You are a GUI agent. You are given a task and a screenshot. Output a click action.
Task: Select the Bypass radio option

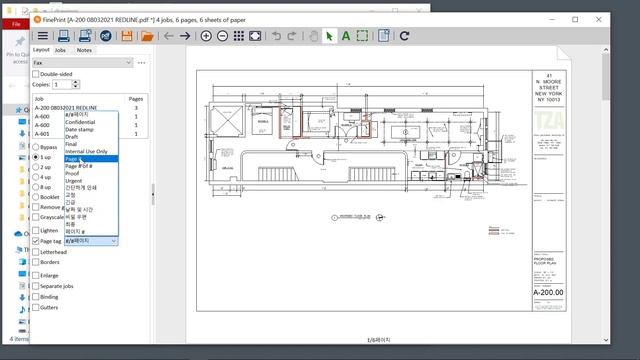(36, 147)
